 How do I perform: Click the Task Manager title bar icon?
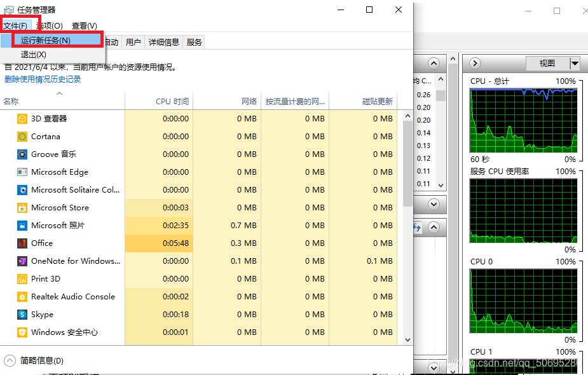pyautogui.click(x=9, y=10)
